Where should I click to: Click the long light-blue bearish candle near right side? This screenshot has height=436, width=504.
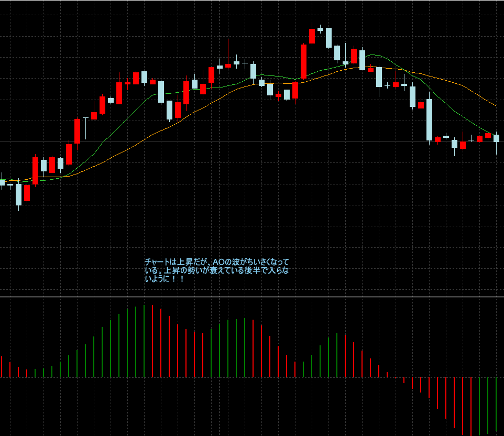[429, 119]
